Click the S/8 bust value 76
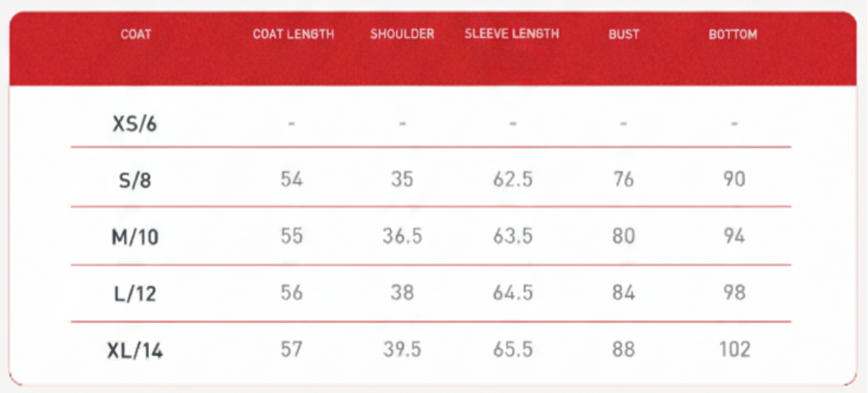This screenshot has height=393, width=868. click(x=624, y=178)
